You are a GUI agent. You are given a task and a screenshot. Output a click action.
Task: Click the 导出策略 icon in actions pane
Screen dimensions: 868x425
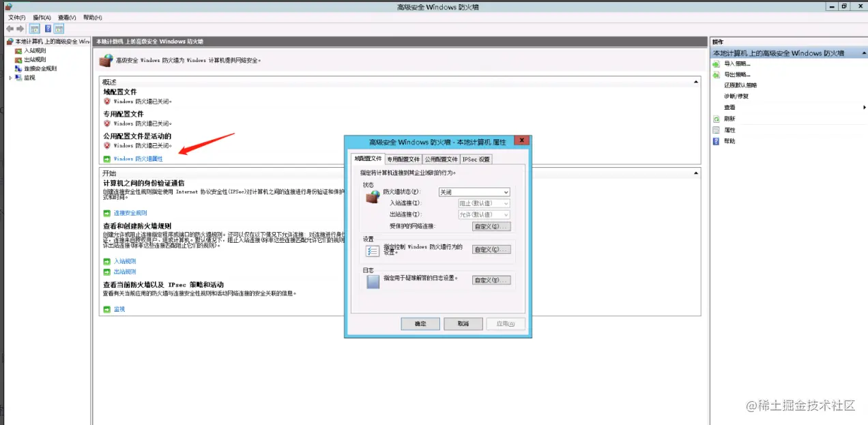pyautogui.click(x=716, y=74)
